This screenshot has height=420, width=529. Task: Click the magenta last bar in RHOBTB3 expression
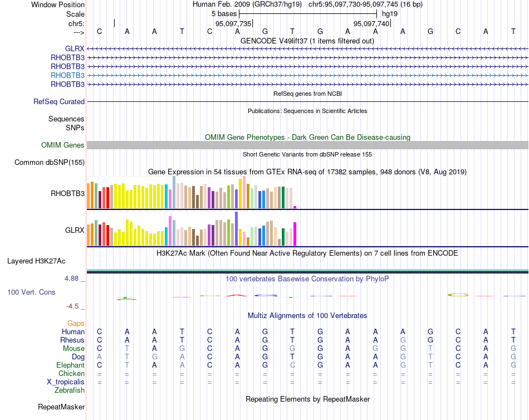pos(295,207)
